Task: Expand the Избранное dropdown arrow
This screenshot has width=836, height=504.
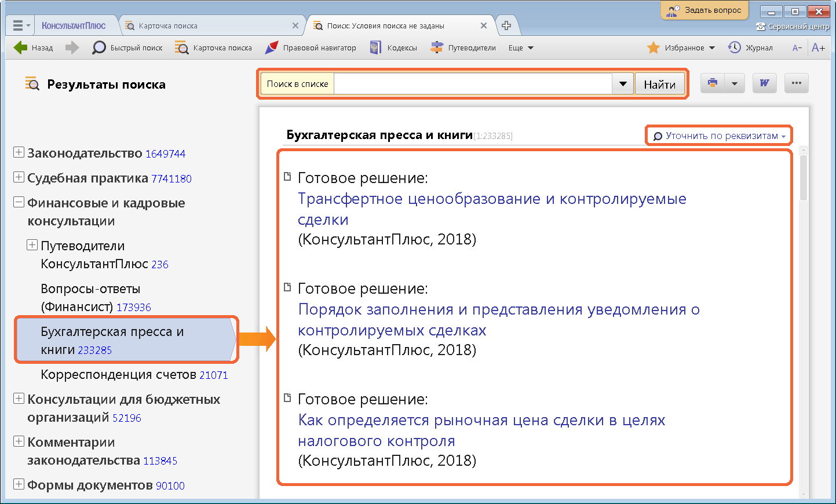Action: [x=712, y=48]
